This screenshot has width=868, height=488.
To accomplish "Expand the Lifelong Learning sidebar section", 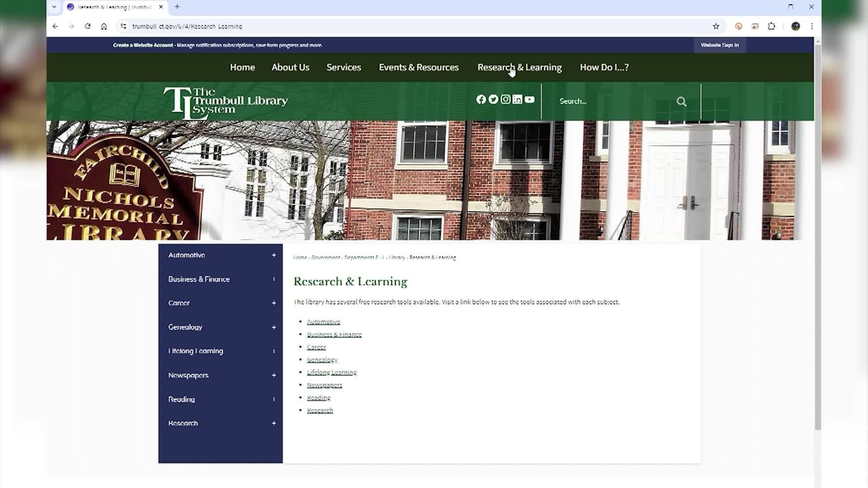I will coord(274,351).
